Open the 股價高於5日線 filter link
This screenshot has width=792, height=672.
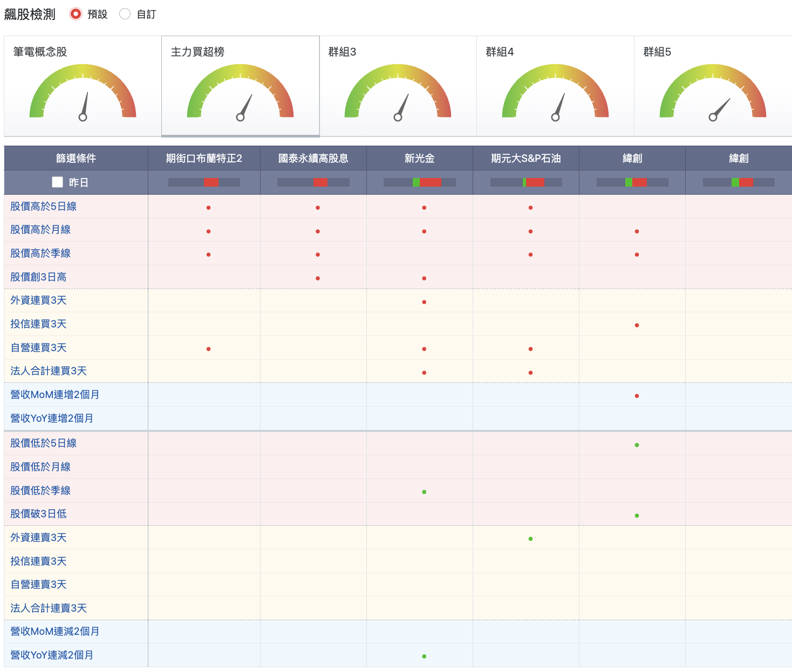point(43,206)
